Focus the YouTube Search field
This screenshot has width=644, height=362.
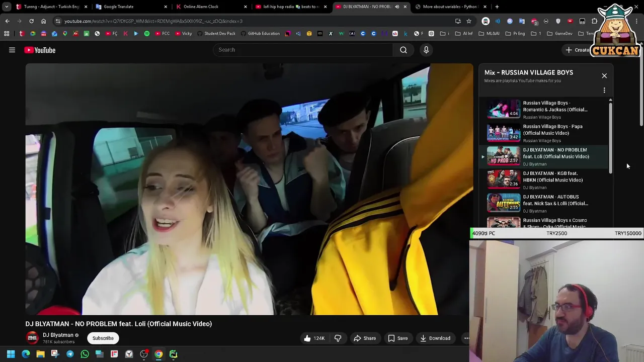click(303, 50)
